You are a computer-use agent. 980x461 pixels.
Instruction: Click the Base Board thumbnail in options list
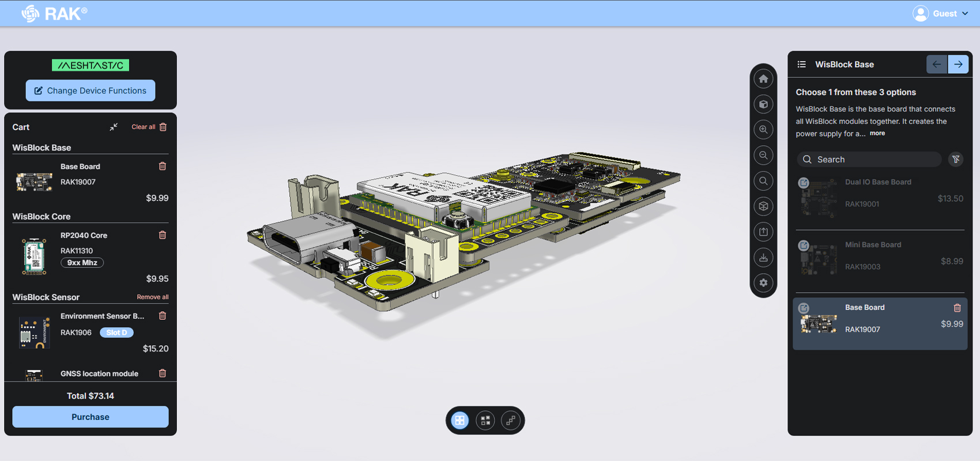819,324
